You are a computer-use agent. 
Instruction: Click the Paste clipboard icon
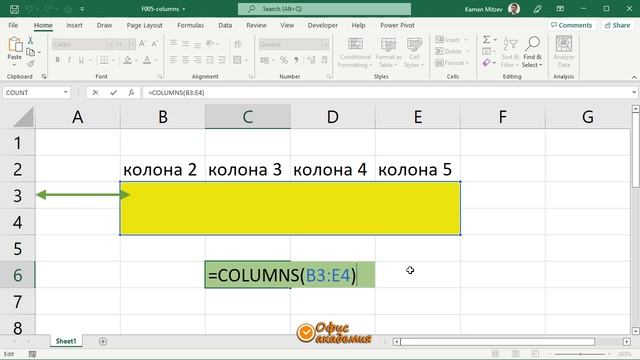point(15,44)
